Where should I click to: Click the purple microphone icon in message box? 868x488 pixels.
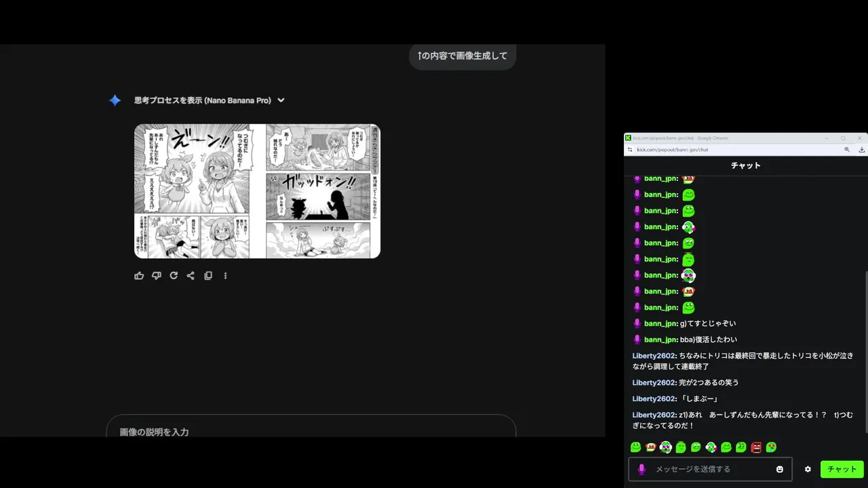pos(642,469)
